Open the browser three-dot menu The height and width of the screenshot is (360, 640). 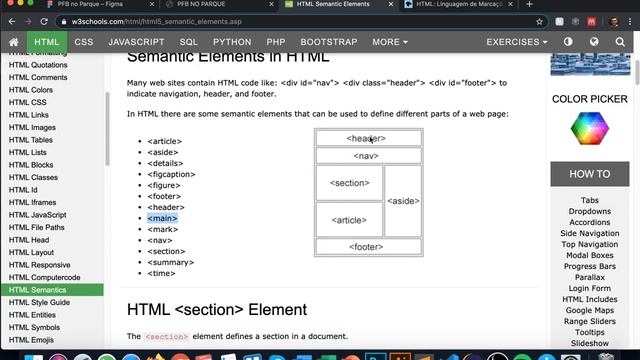coord(630,22)
